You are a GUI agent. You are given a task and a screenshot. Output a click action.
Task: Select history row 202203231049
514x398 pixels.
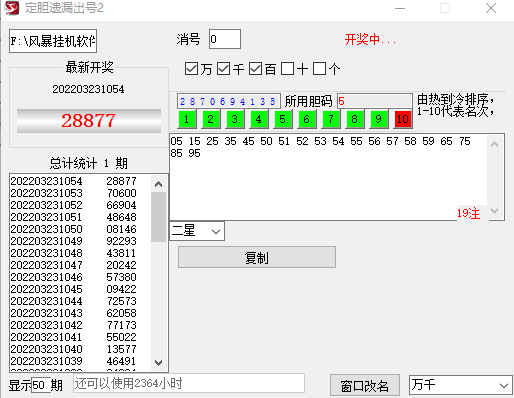point(80,241)
